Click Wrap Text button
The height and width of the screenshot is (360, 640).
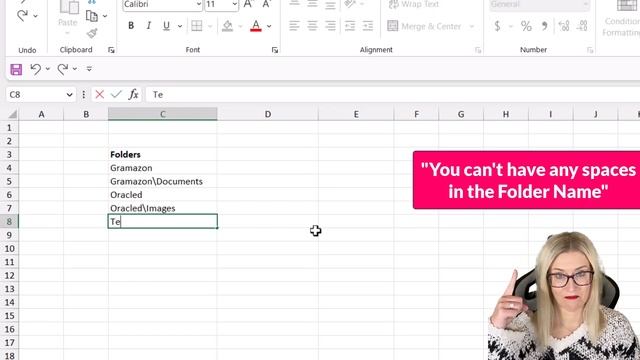point(414,4)
